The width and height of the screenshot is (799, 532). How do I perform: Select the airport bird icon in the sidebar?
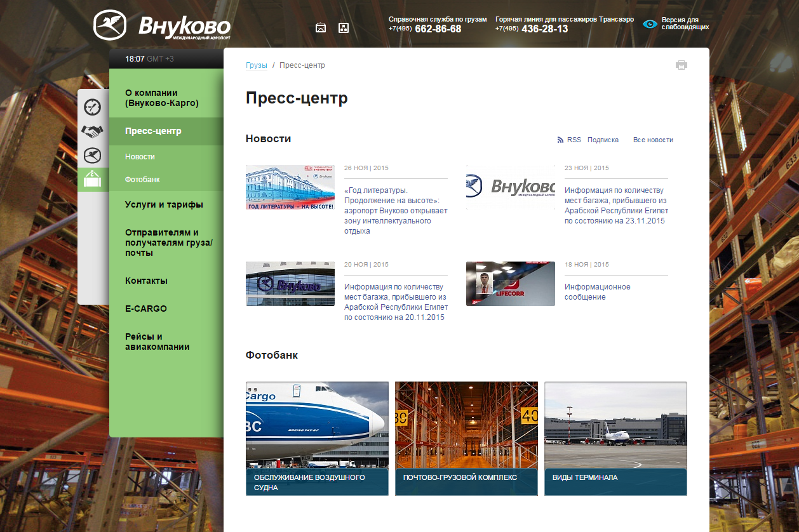[x=93, y=155]
